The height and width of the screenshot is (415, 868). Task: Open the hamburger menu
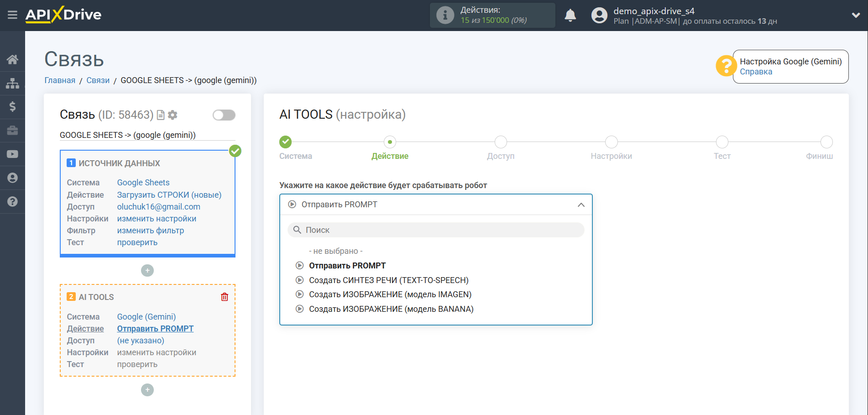(12, 15)
